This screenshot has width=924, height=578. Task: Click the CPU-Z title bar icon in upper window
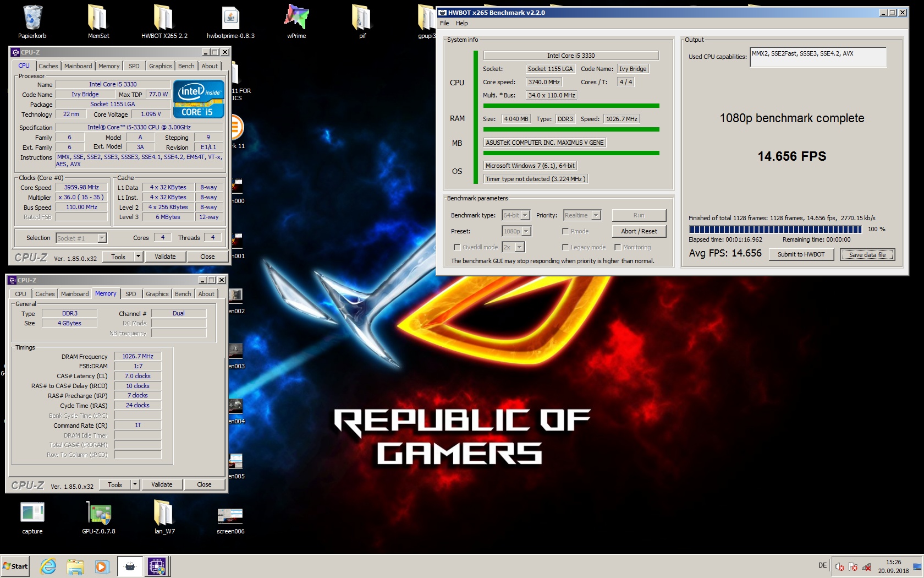pos(15,52)
